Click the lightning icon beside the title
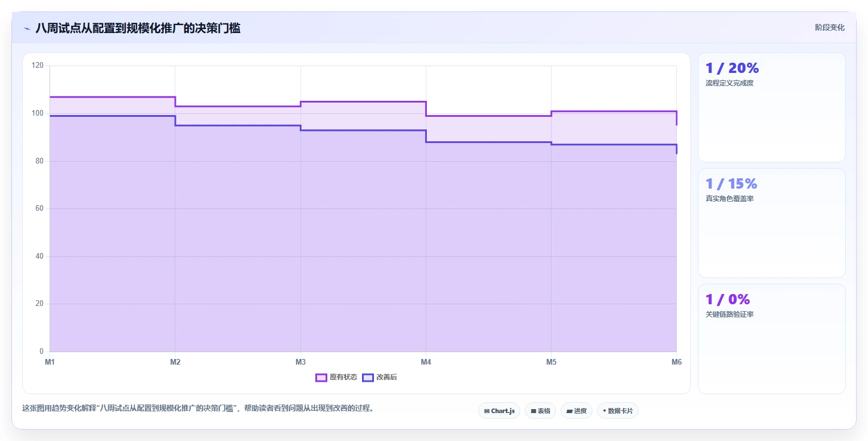The image size is (868, 441). coord(27,28)
